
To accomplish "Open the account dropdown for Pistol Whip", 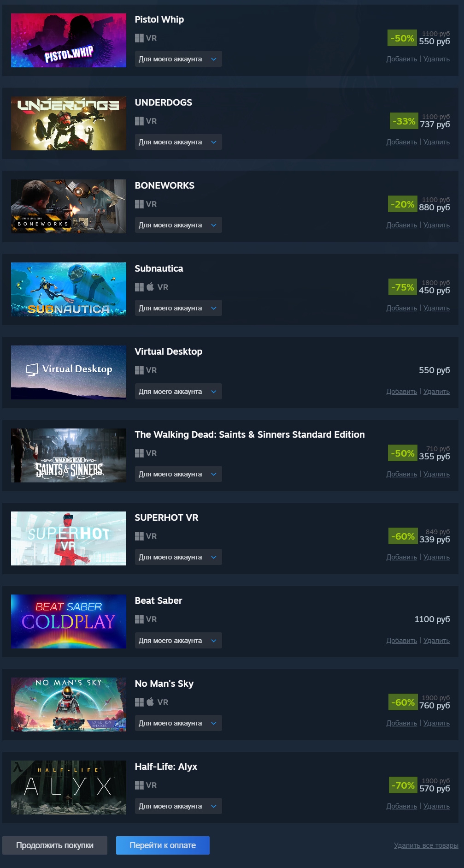I will [178, 59].
